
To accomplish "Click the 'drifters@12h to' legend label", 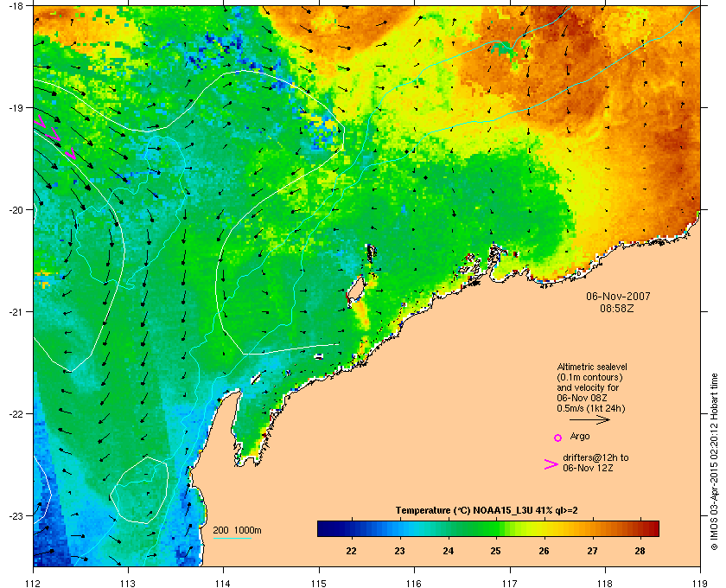I will pos(595,457).
